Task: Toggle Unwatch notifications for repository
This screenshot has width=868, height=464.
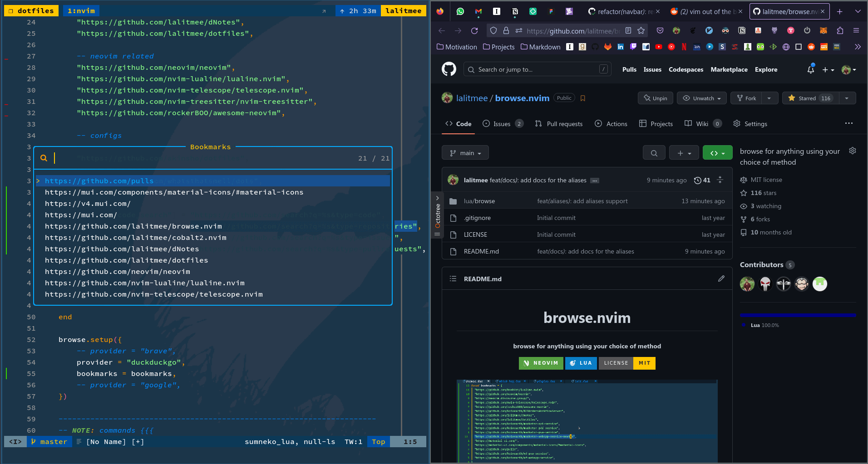Action: pos(702,98)
